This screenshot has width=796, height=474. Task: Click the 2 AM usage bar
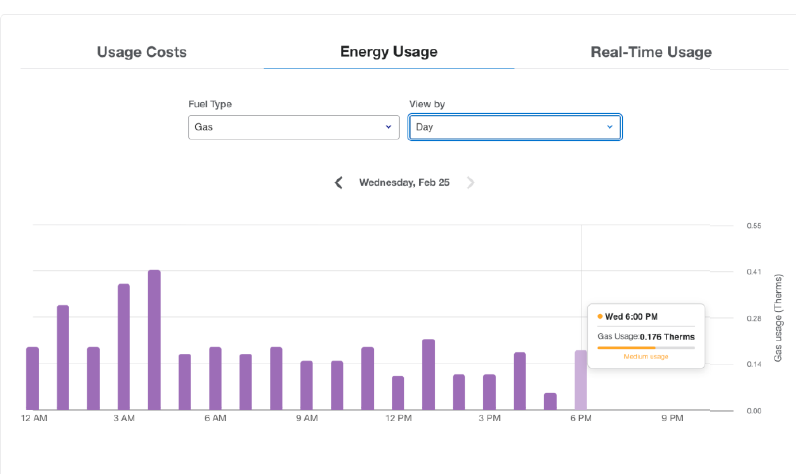coord(93,378)
